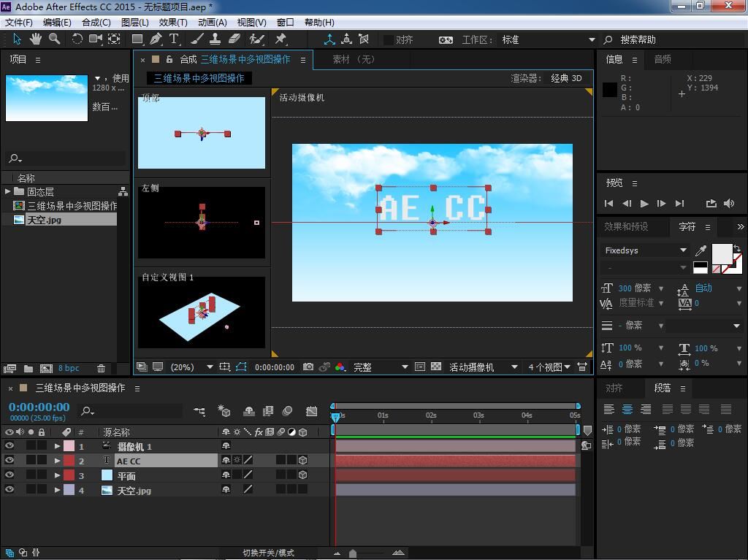Image resolution: width=748 pixels, height=560 pixels.
Task: Click the snapshot camera icon in viewer
Action: click(x=308, y=367)
